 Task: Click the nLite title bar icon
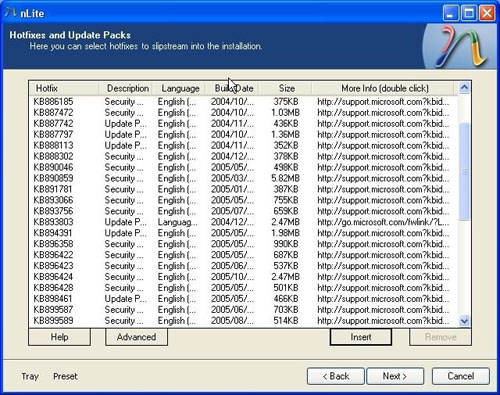tap(10, 12)
